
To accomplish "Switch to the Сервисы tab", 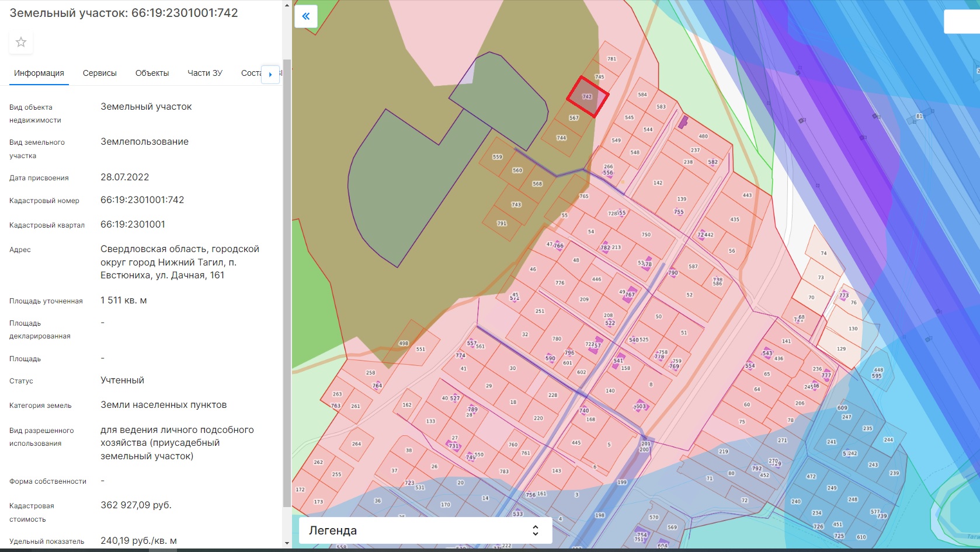I will [99, 73].
